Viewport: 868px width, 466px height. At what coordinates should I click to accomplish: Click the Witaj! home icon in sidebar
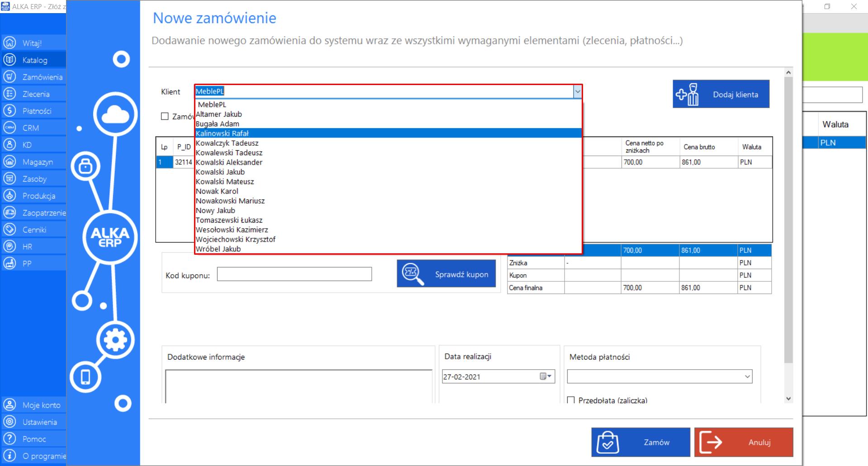(x=9, y=43)
